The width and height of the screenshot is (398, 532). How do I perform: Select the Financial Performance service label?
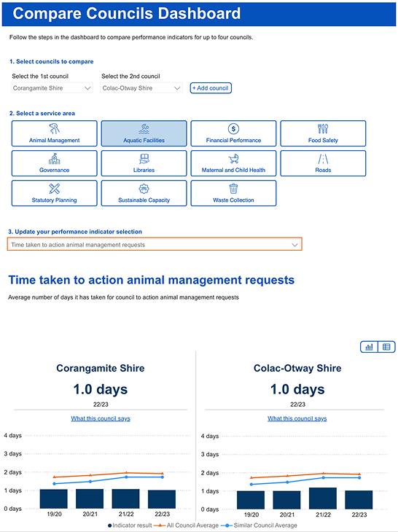[x=233, y=140]
